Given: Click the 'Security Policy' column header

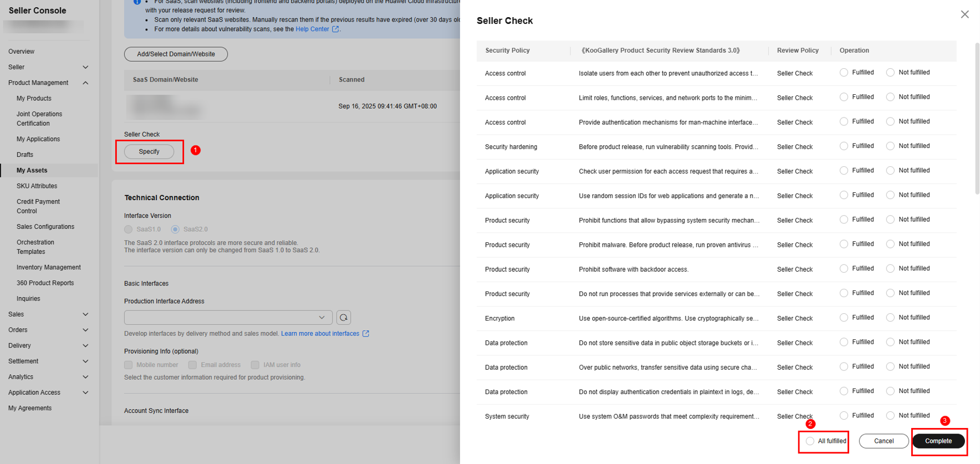Looking at the screenshot, I should pyautogui.click(x=507, y=50).
